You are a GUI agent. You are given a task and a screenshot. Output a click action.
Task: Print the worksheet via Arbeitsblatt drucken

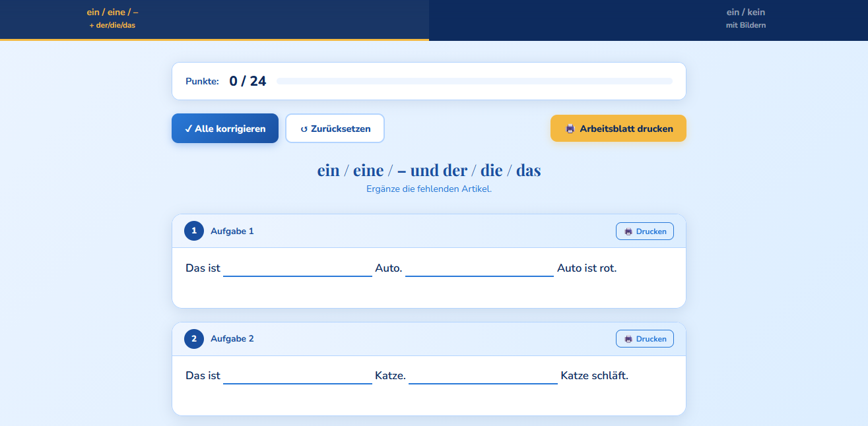pyautogui.click(x=618, y=129)
